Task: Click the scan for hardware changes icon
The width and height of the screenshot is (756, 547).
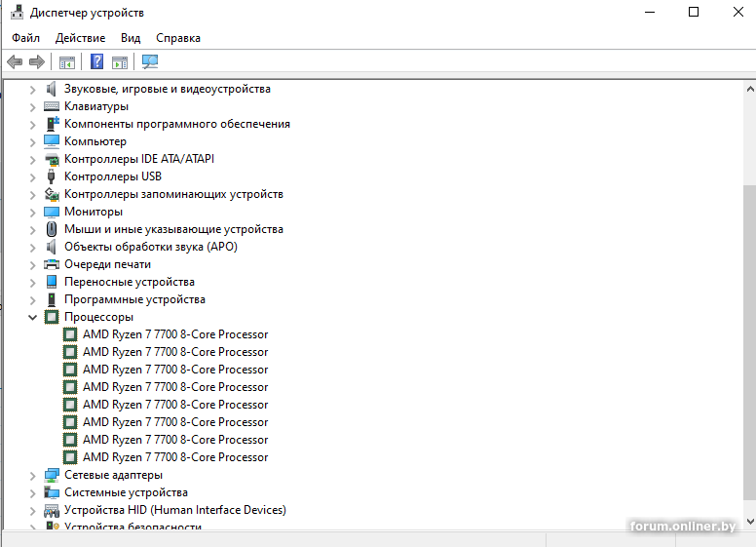Action: click(150, 61)
